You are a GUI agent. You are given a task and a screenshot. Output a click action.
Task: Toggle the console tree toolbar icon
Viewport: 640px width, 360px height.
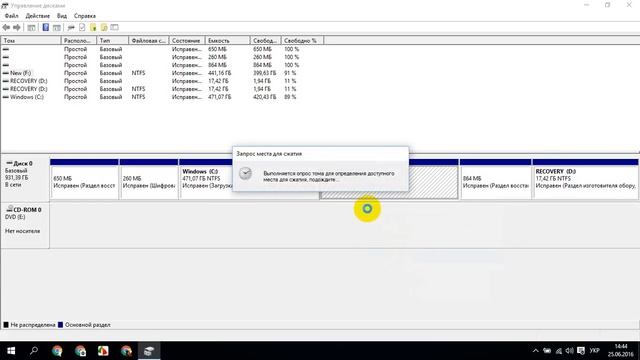(x=31, y=27)
